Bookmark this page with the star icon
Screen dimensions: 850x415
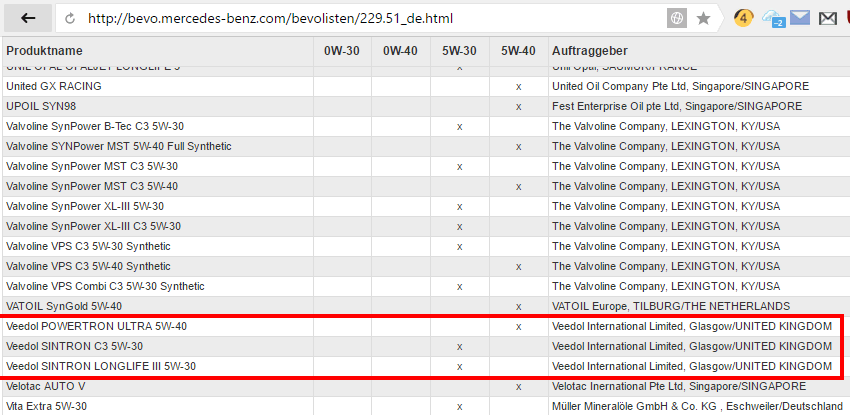tap(703, 18)
